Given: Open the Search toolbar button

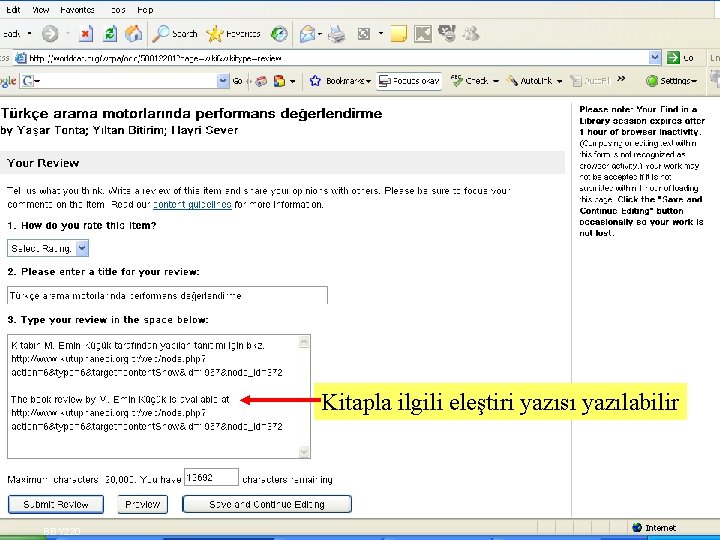Looking at the screenshot, I should 175,34.
